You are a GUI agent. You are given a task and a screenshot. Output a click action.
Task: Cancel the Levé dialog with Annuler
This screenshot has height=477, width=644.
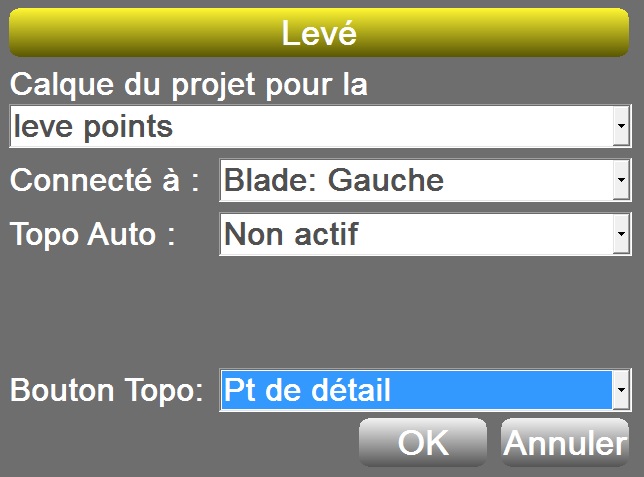coord(565,443)
